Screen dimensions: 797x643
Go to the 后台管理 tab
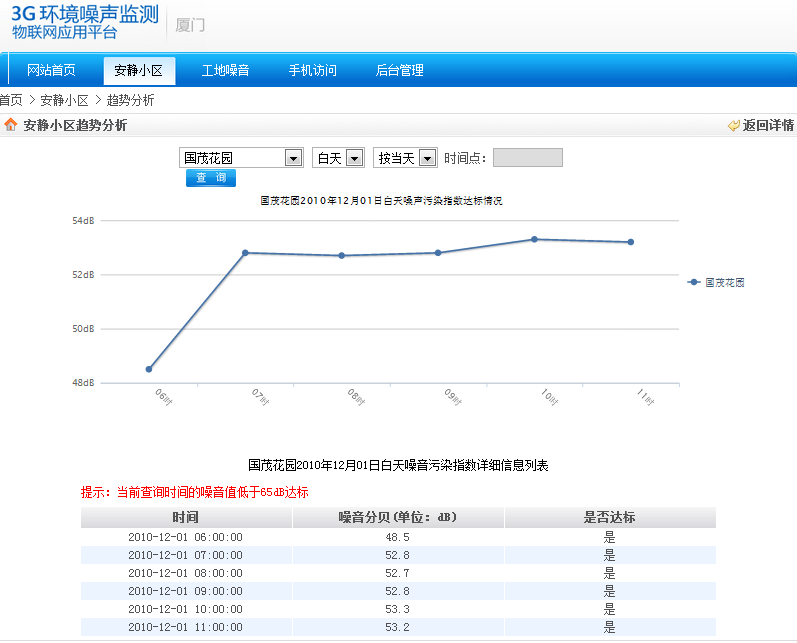point(399,70)
